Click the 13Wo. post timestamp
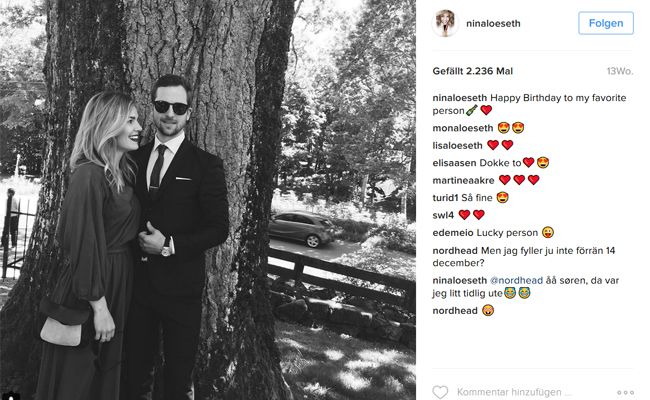 [x=620, y=71]
